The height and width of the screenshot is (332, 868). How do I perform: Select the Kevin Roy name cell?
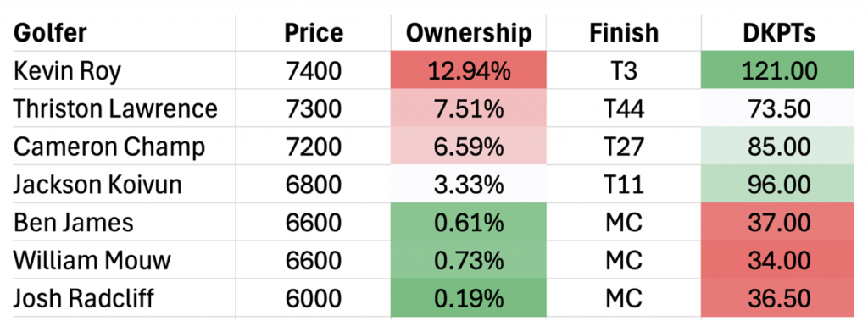[x=124, y=70]
